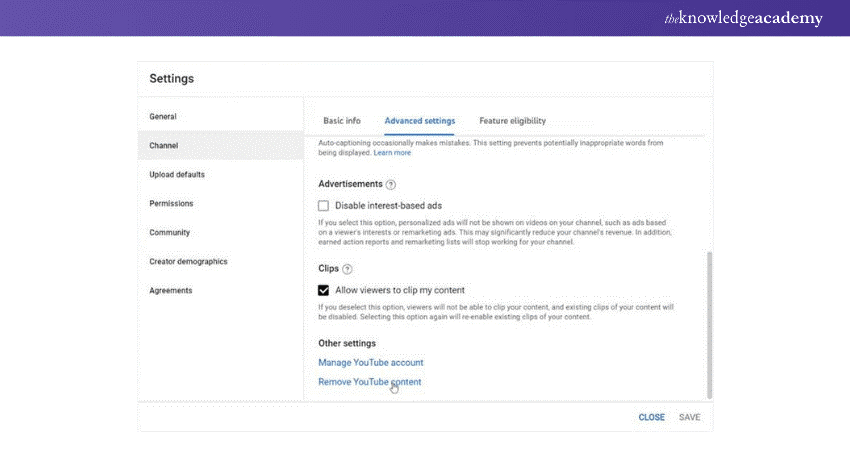Uncheck Allow viewers to clip my content
The image size is (850, 450).
324,290
